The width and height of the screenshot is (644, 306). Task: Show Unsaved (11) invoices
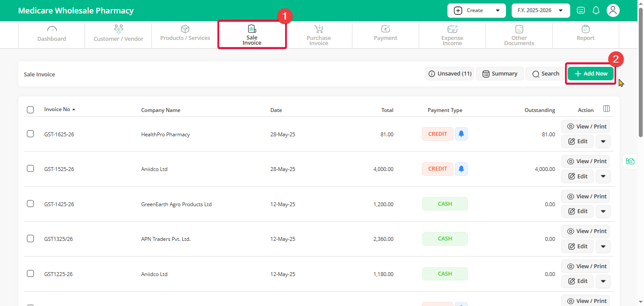point(450,74)
